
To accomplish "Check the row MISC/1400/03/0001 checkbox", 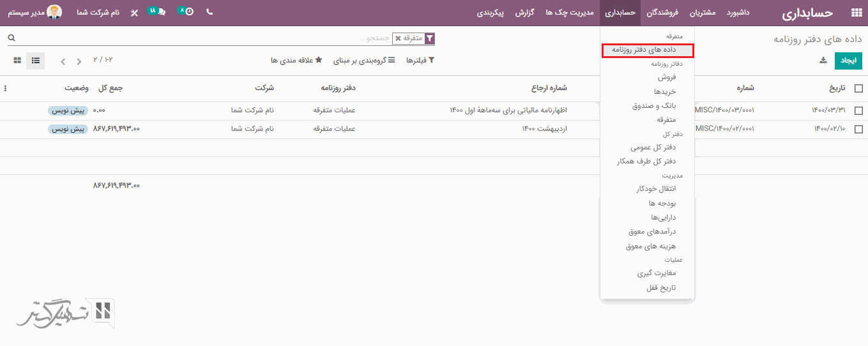I will [x=858, y=110].
